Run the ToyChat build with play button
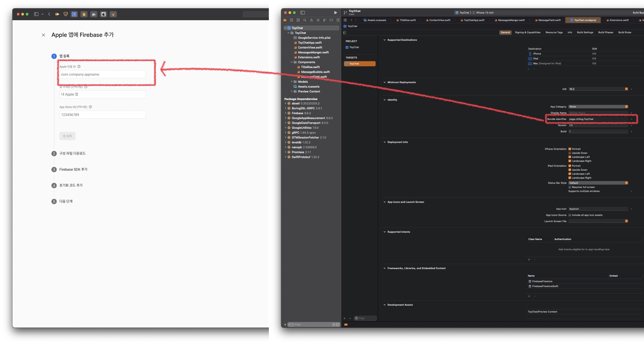The height and width of the screenshot is (344, 644). click(x=335, y=13)
